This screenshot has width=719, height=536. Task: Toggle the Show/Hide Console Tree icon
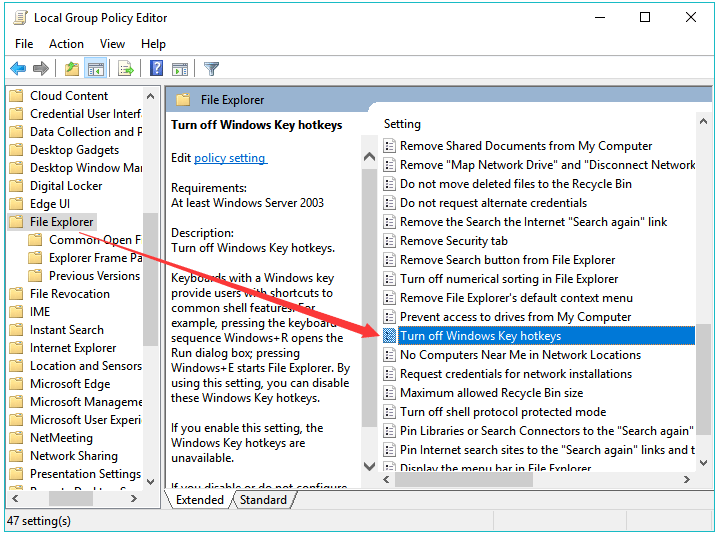tap(96, 69)
